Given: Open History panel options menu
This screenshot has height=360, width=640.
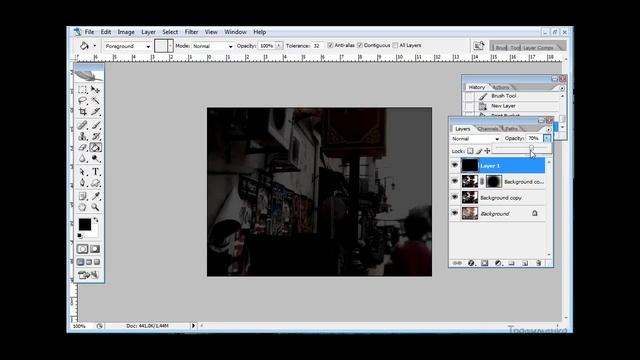Looking at the screenshot, I should [562, 88].
